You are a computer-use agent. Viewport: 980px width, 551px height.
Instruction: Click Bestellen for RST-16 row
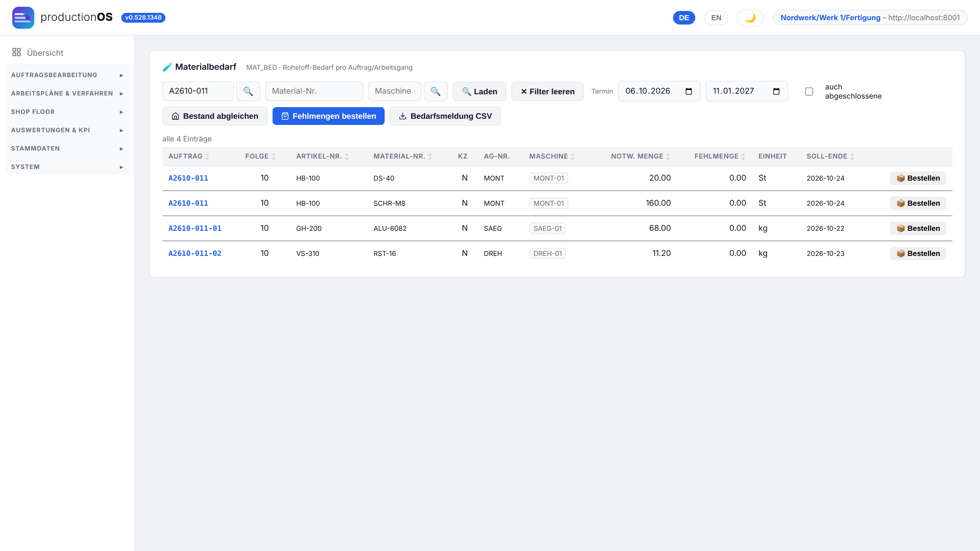coord(918,253)
